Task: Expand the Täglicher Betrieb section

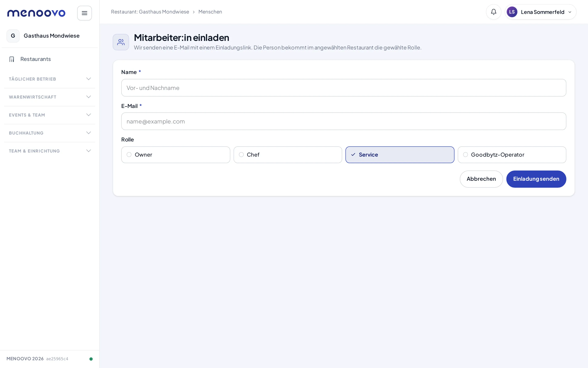Action: [50, 79]
